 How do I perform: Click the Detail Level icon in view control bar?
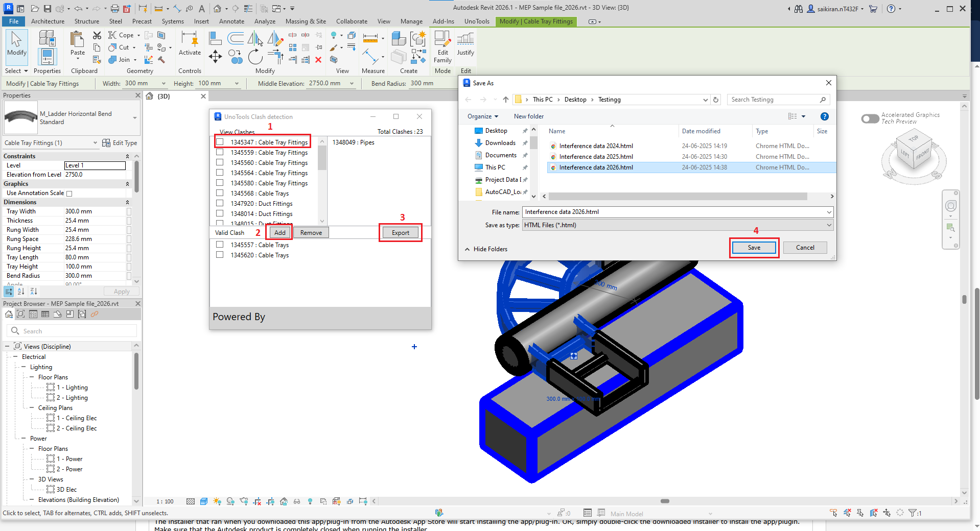(191, 501)
